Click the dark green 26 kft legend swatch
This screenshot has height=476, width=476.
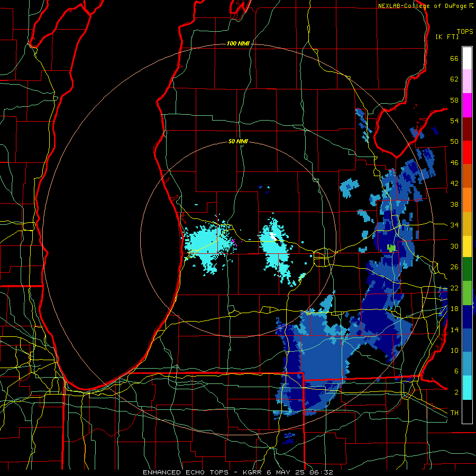point(467,269)
